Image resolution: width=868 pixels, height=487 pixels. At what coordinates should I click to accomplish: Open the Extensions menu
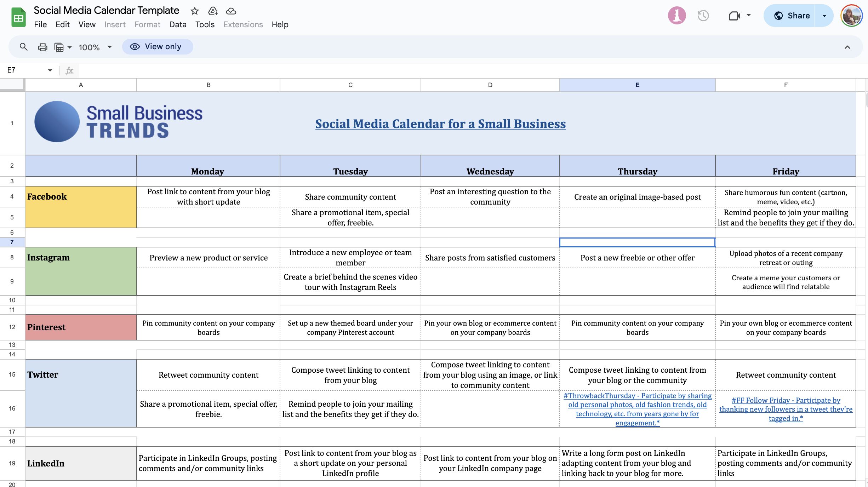[243, 24]
